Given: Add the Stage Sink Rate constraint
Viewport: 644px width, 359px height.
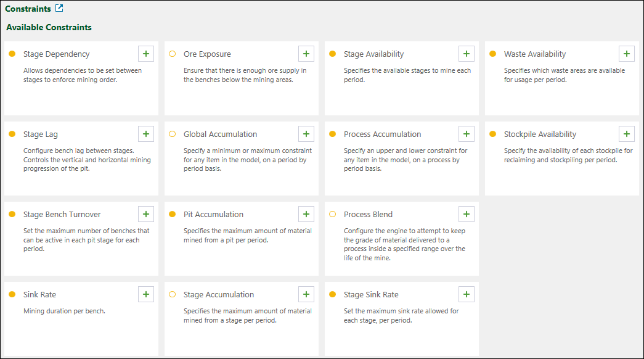Looking at the screenshot, I should pos(467,294).
